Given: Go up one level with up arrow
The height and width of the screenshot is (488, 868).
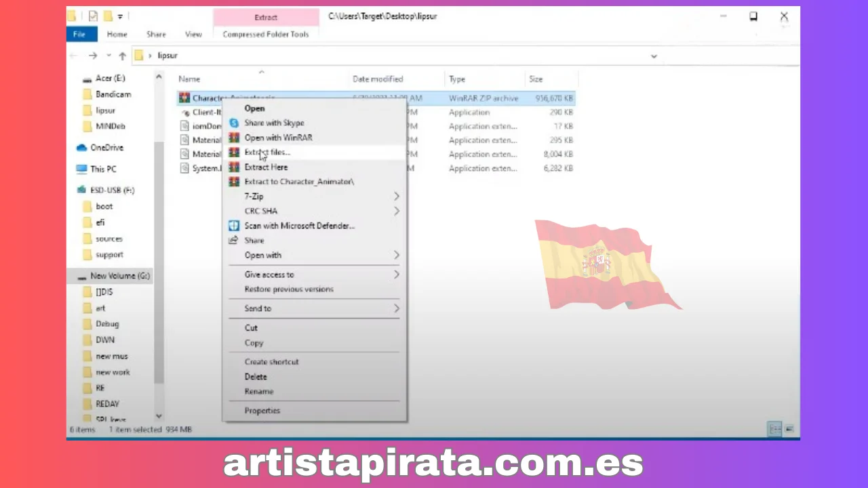Looking at the screenshot, I should (122, 56).
